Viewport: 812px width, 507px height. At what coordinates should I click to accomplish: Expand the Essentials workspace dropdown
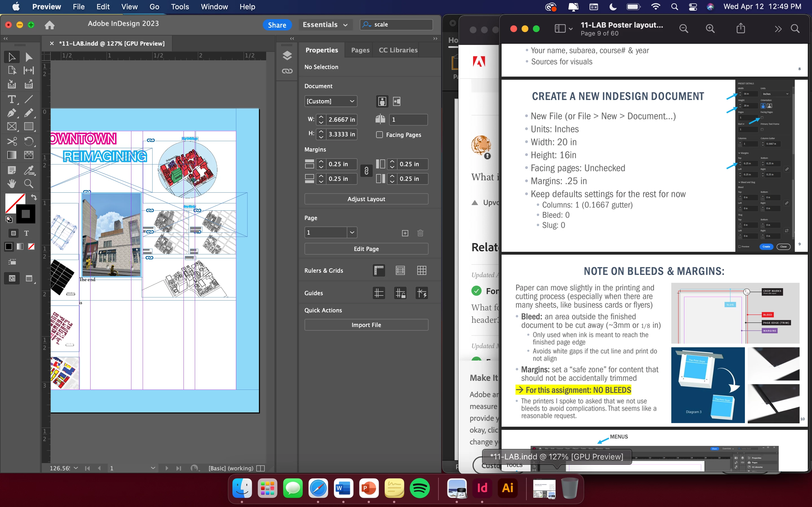[x=325, y=25]
